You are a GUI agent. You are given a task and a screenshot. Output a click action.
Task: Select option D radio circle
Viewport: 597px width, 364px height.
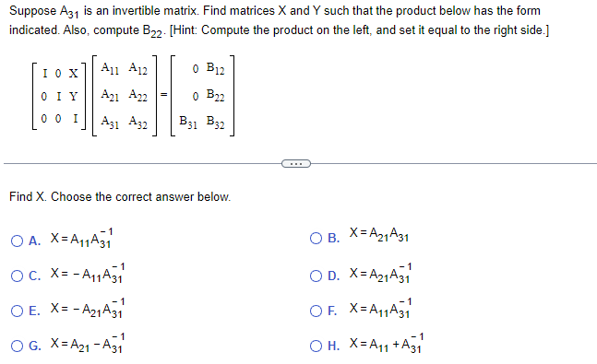pos(316,276)
